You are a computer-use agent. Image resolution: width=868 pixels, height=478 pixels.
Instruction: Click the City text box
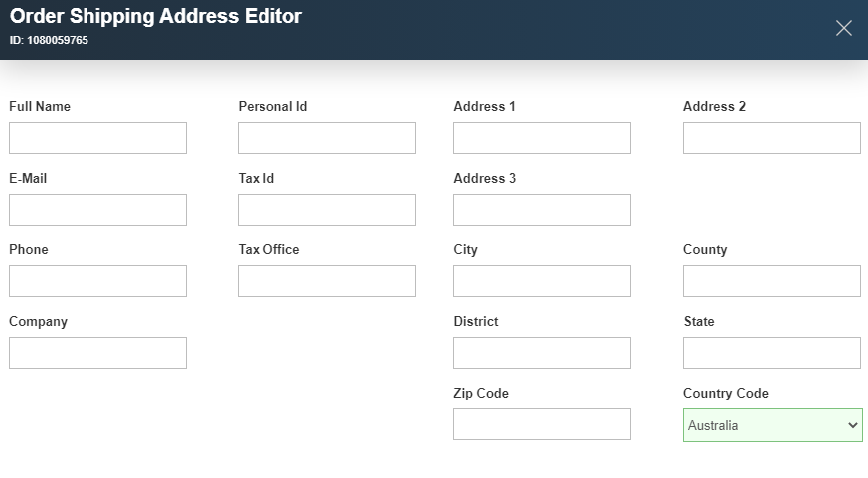(542, 281)
